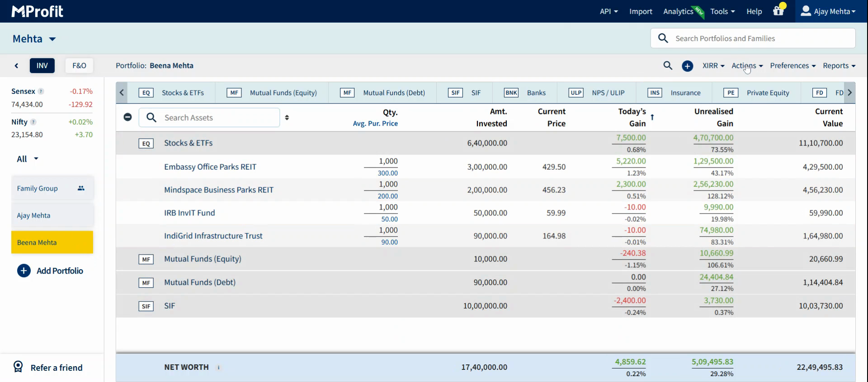
Task: Click the sort arrows beside Search Assets
Action: tap(287, 117)
